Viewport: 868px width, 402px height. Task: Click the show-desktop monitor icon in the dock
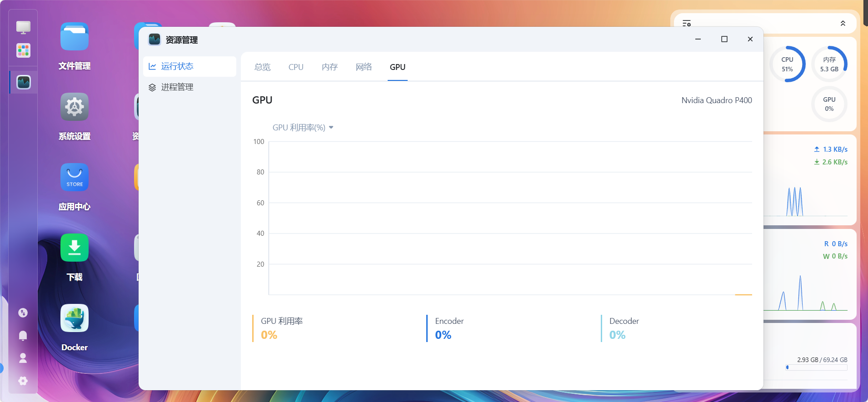(23, 27)
